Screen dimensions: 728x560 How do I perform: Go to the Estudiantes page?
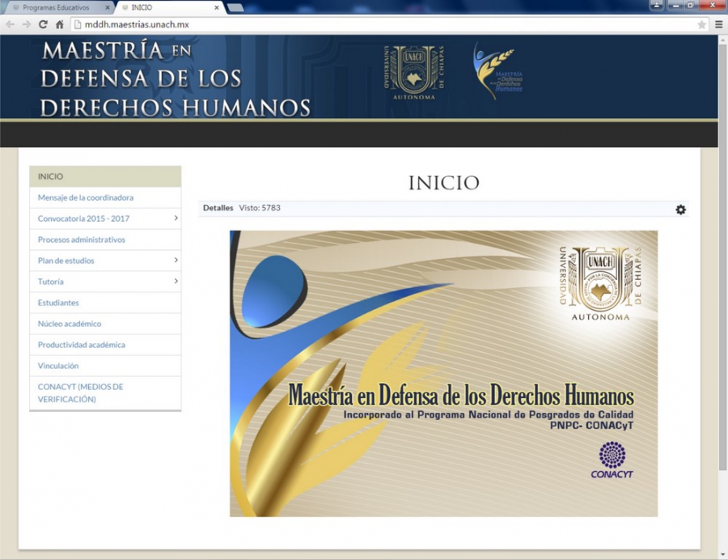coord(58,303)
